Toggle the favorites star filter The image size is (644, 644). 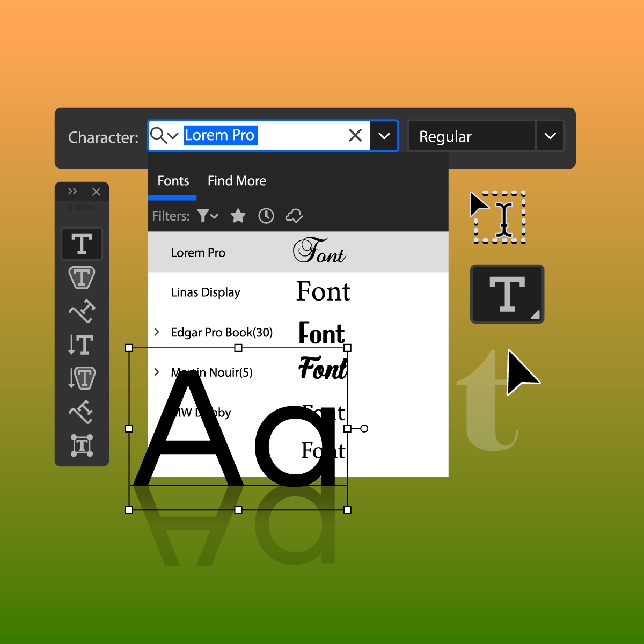pos(238,216)
